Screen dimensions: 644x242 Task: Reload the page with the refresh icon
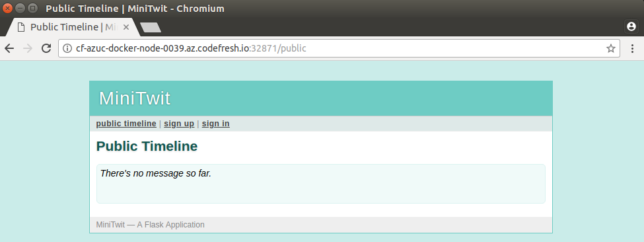click(x=46, y=48)
